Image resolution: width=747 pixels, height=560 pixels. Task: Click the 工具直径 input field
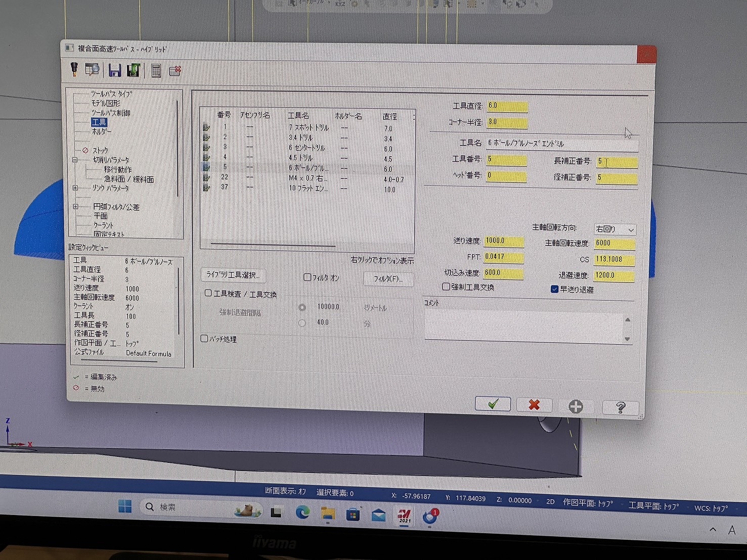point(507,106)
